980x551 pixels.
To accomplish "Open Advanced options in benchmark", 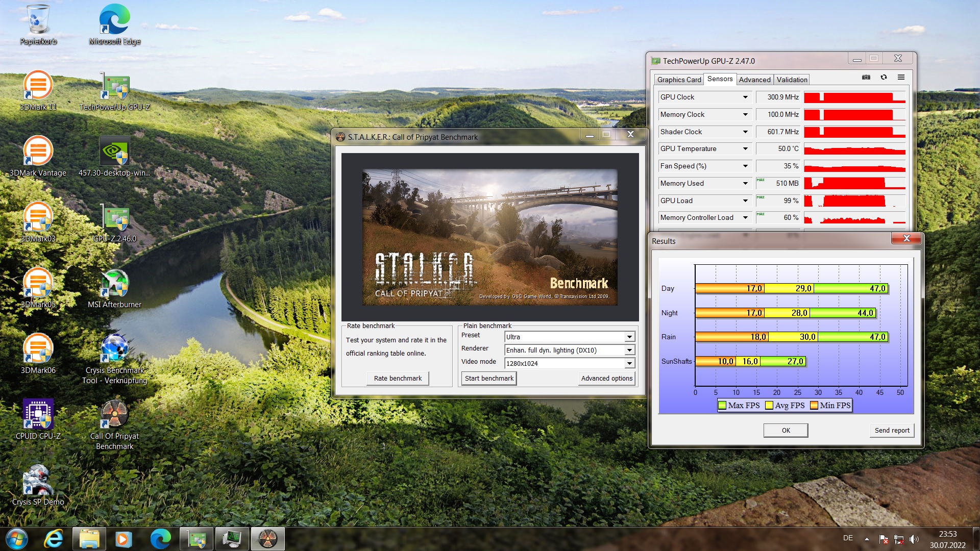I will click(606, 378).
